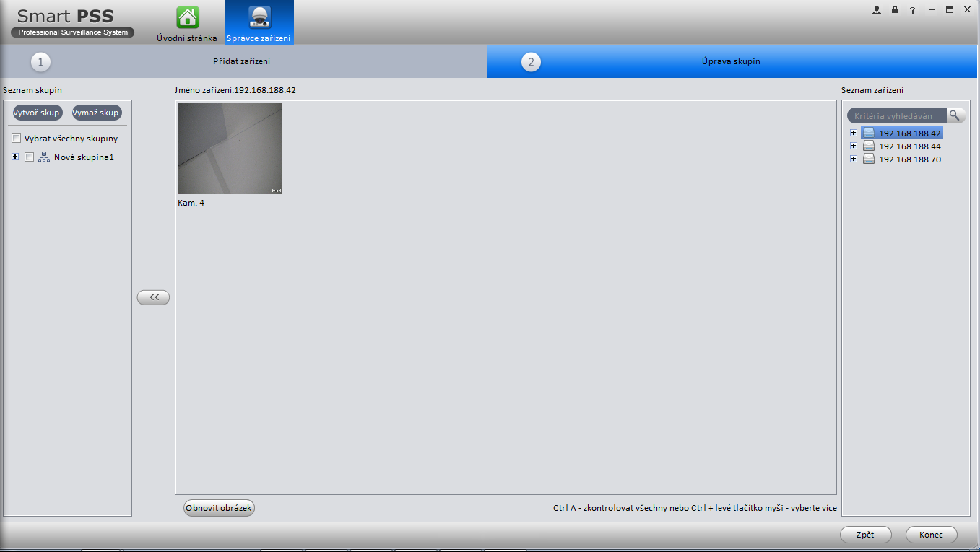
Task: Click the group network icon of Nová skupina1
Action: [x=43, y=157]
